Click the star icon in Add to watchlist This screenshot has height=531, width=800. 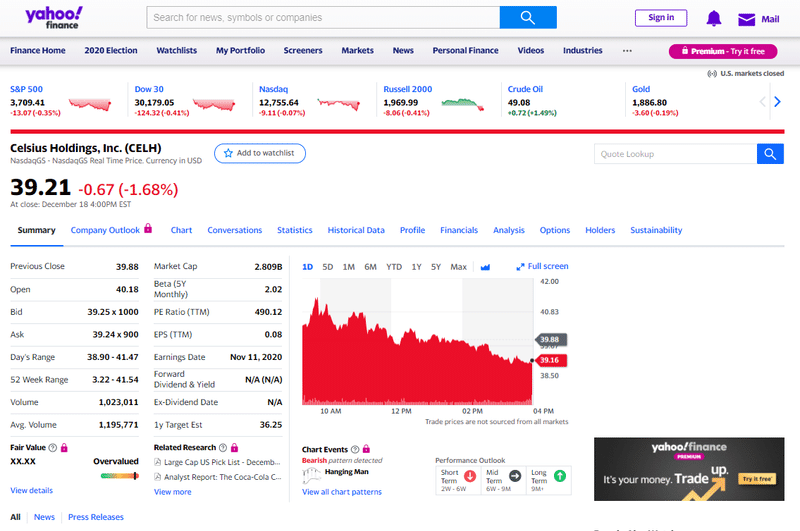[228, 153]
